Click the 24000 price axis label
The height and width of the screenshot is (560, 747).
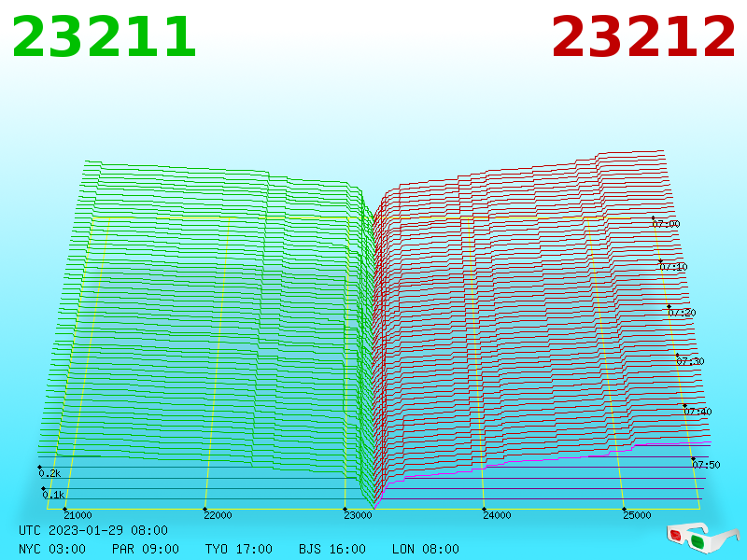tap(497, 515)
